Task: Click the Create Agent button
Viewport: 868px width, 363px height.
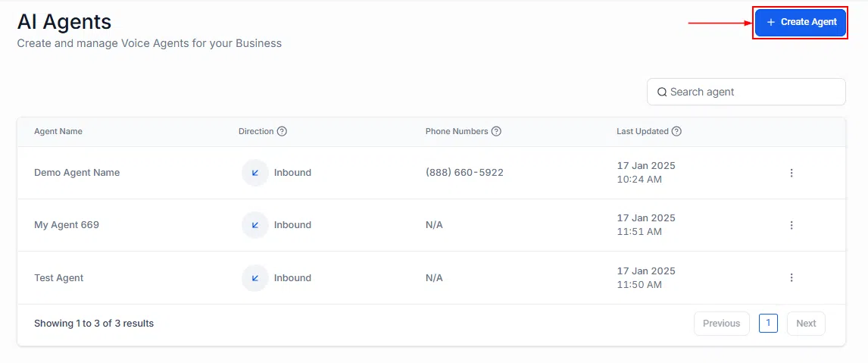Action: (x=801, y=22)
